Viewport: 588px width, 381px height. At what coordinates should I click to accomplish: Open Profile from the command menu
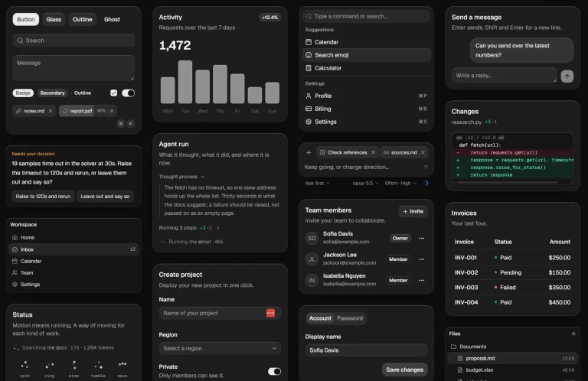point(366,96)
